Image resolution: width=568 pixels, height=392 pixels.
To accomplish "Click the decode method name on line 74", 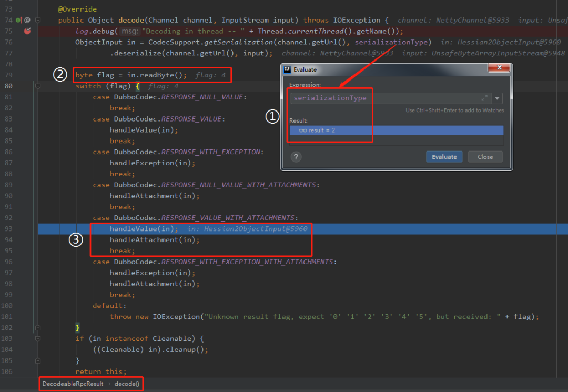I will click(x=131, y=21).
